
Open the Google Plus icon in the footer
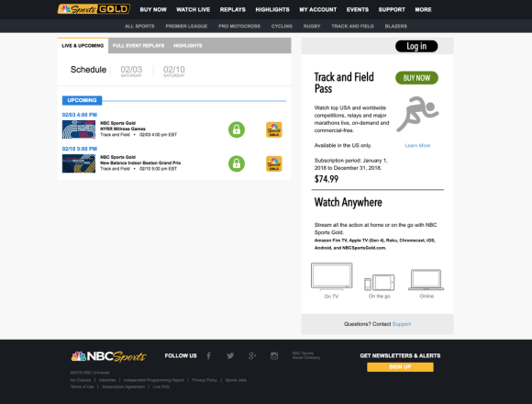tap(252, 355)
